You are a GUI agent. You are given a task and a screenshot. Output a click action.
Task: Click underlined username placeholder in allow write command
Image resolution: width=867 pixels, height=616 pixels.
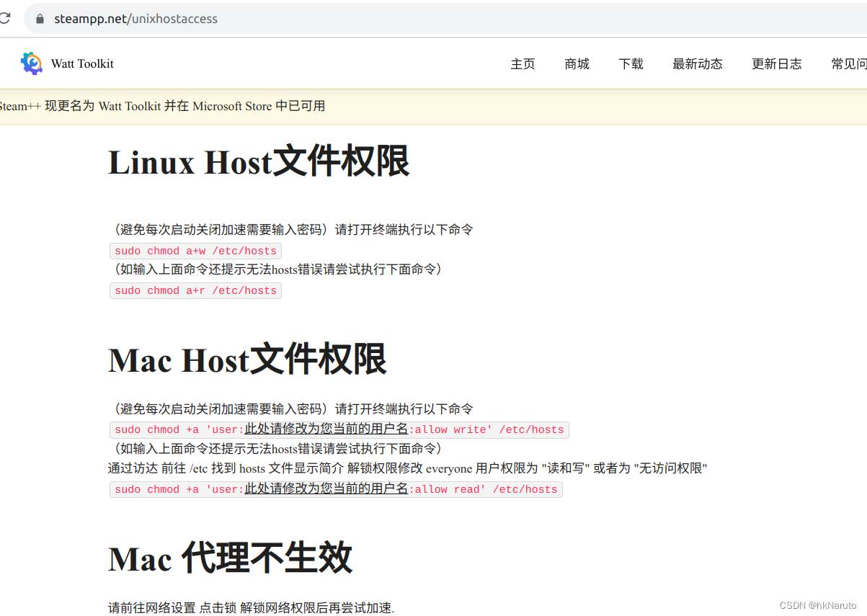(326, 429)
